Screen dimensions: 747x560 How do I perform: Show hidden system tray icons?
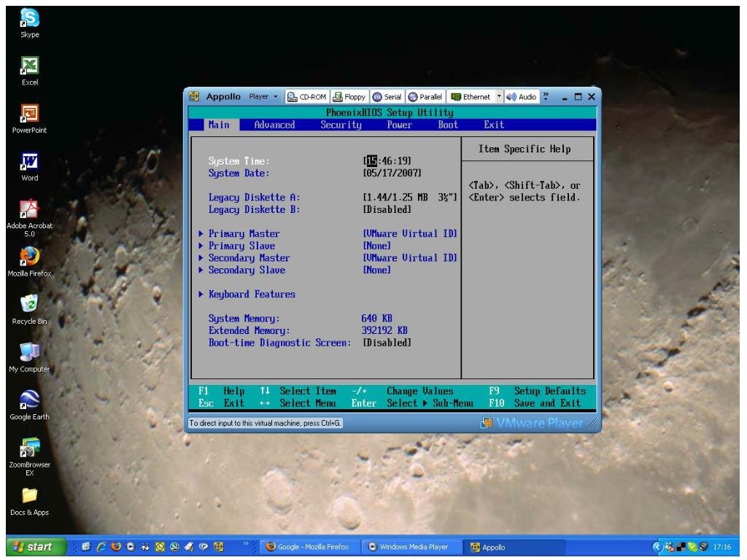tap(657, 547)
